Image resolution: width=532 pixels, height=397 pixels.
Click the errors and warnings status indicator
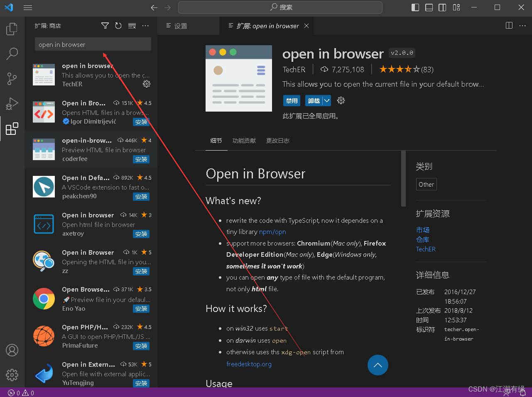[21, 393]
